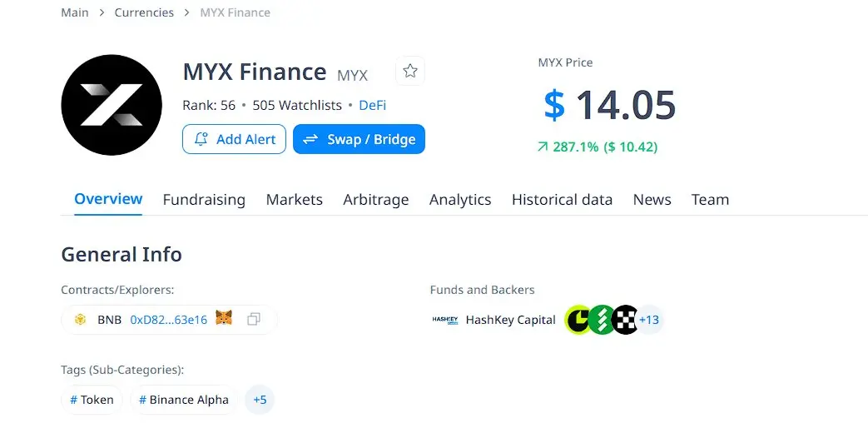
Task: Click the MetaMask fox icon
Action: pos(224,318)
